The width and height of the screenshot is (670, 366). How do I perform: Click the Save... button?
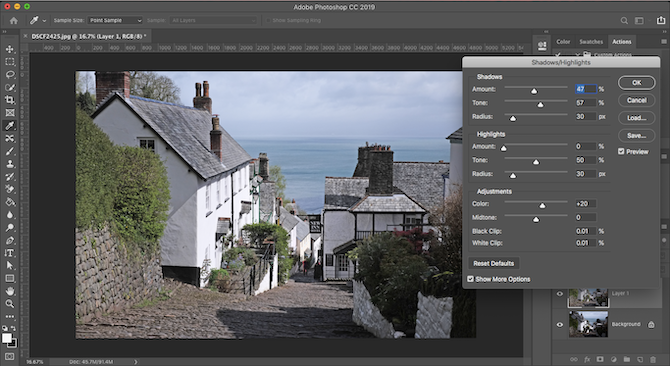(x=637, y=136)
